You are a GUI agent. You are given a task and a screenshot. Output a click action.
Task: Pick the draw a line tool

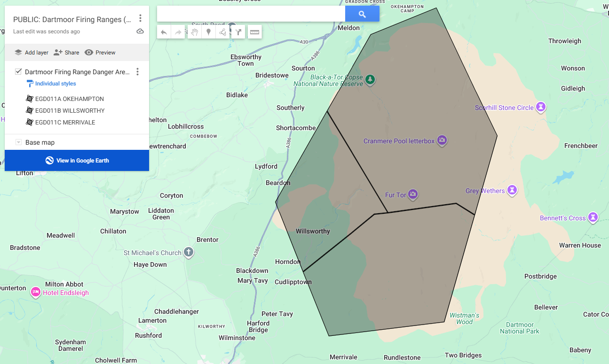pyautogui.click(x=223, y=32)
